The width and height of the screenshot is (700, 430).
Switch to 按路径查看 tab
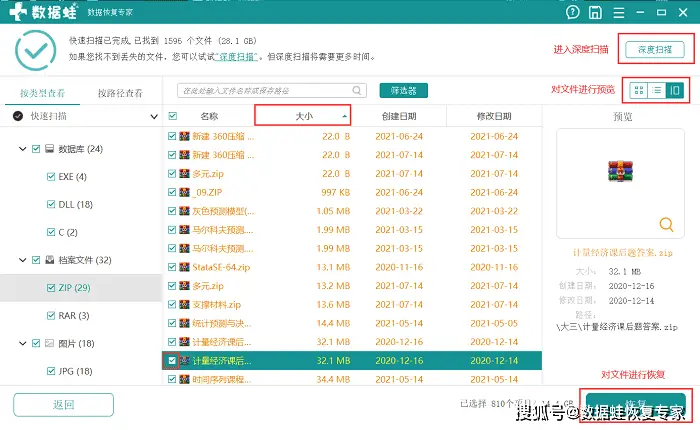point(120,93)
